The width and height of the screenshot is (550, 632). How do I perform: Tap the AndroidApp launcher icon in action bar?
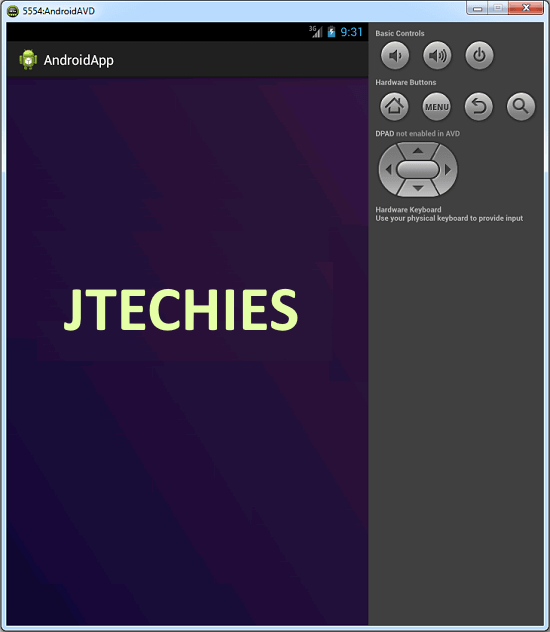(28, 60)
